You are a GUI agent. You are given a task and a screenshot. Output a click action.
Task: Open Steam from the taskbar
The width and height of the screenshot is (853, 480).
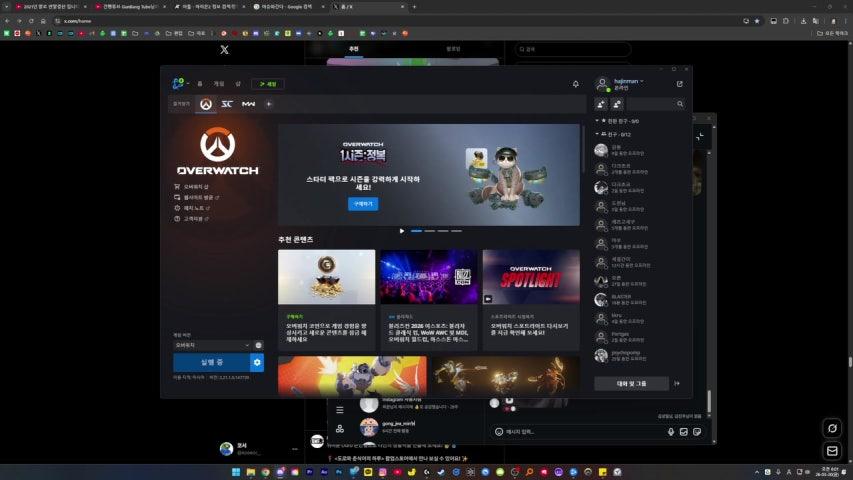click(x=442, y=472)
